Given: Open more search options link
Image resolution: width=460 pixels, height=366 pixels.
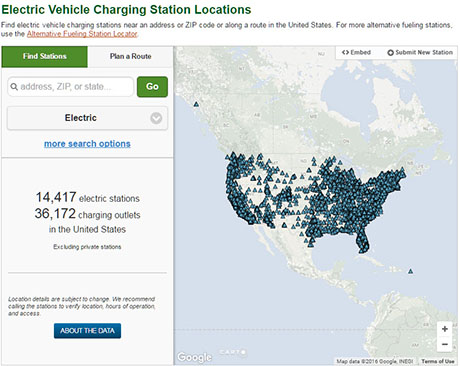Looking at the screenshot, I should 87,144.
